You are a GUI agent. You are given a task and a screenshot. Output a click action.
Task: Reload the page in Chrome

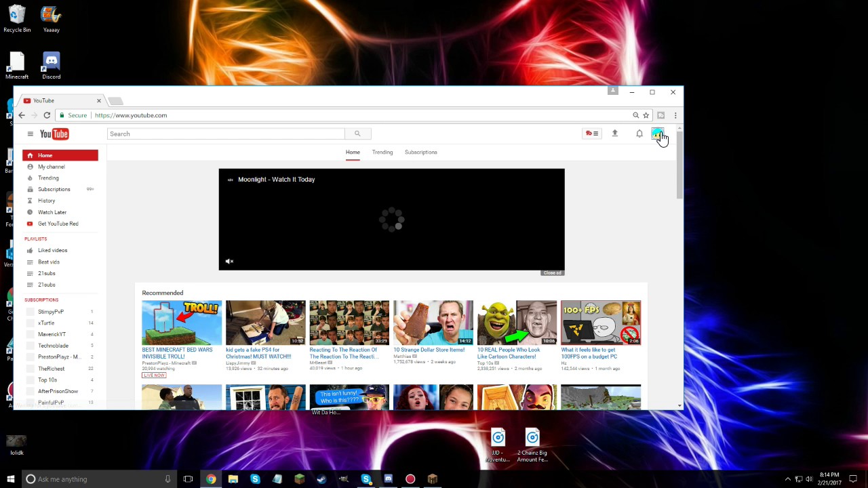[x=47, y=115]
